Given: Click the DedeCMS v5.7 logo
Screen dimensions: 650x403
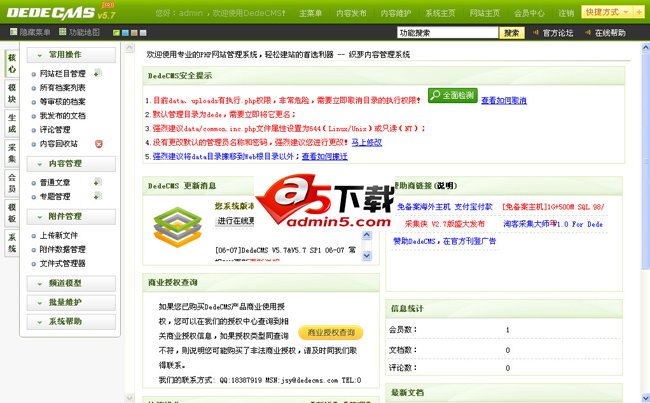Looking at the screenshot, I should pyautogui.click(x=61, y=12).
